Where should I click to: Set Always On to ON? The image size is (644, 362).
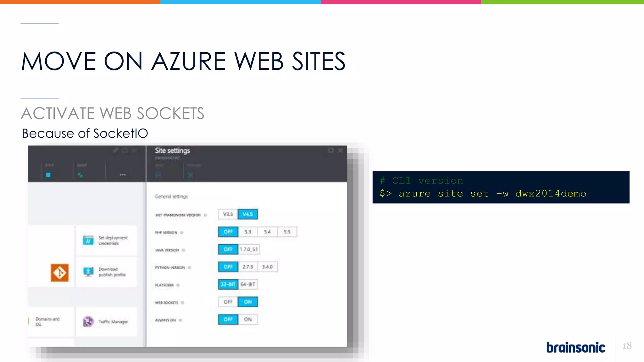[248, 320]
